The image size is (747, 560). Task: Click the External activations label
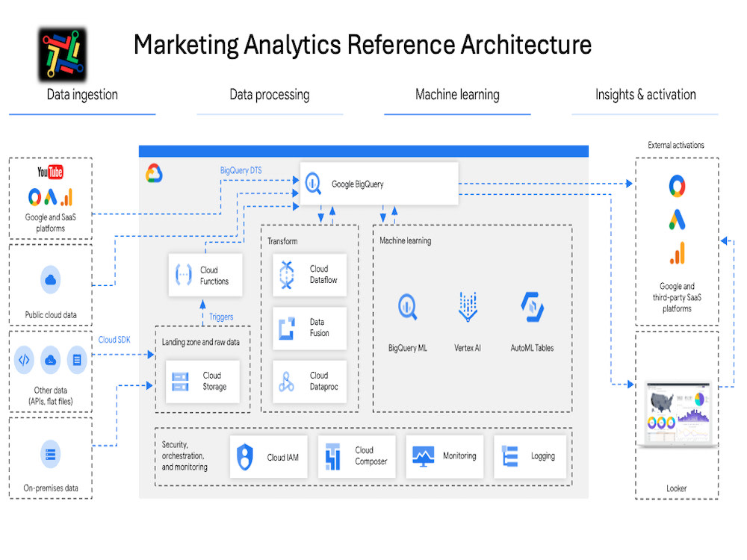point(676,146)
